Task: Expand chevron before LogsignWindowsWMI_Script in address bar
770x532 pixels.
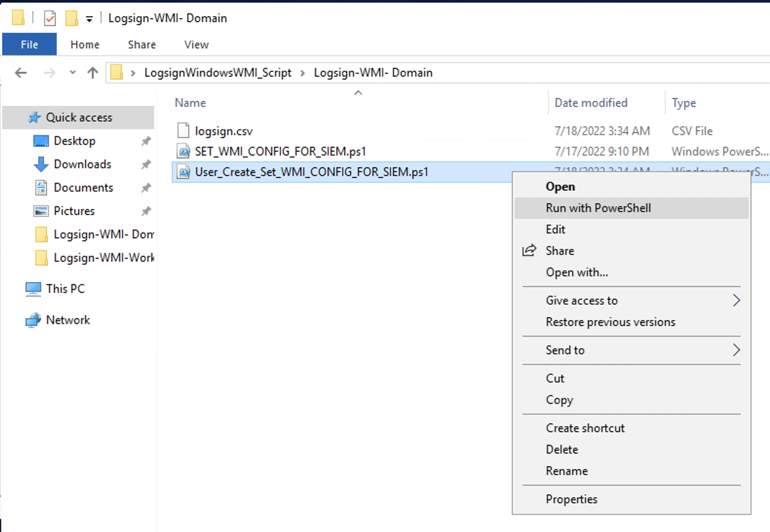Action: [133, 73]
